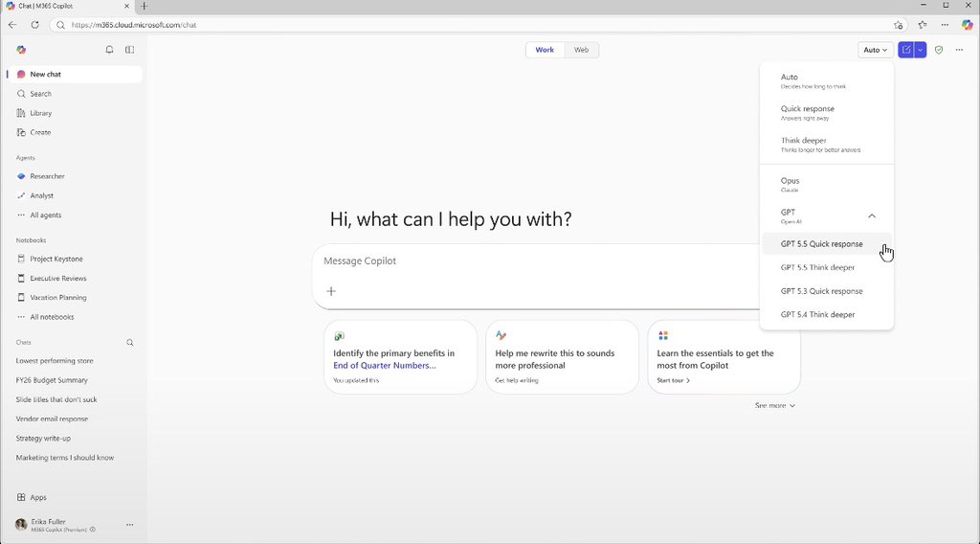Start new chat with blue compose button
This screenshot has width=980, height=544.
[x=905, y=50]
